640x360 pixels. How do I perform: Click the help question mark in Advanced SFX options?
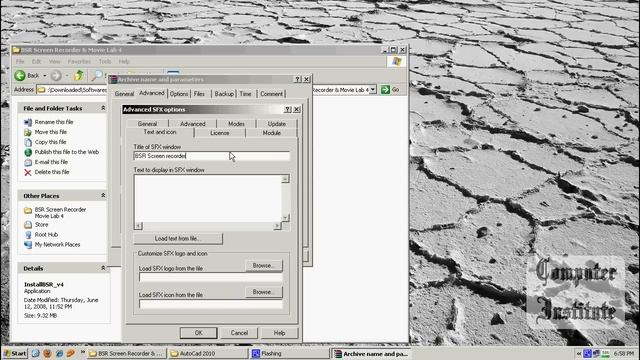(x=287, y=109)
